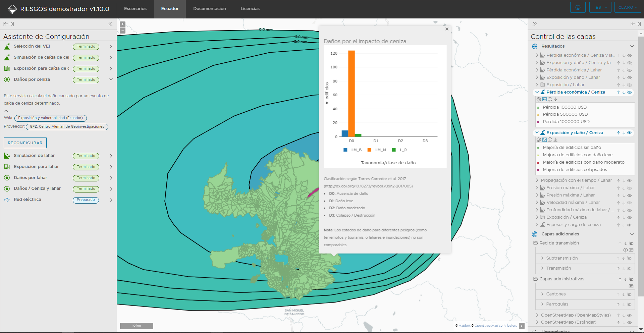Toggle visibility of OpenStreetMap (OpenMapStyles) layer
This screenshot has height=333, width=644.
click(x=630, y=315)
